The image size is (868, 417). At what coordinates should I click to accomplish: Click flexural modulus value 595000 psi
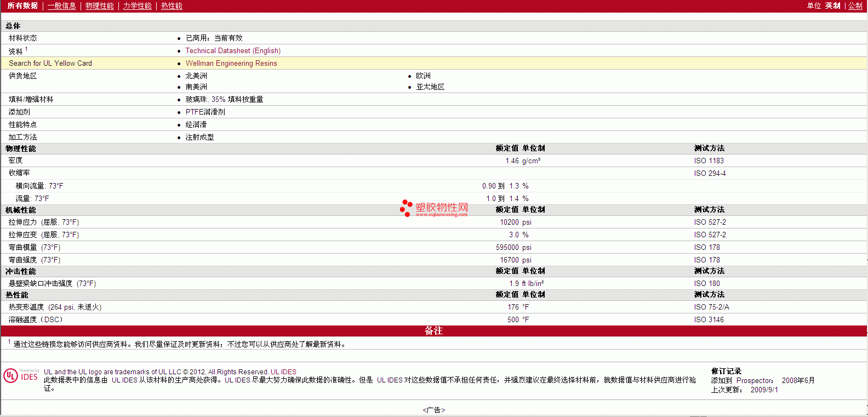(x=513, y=247)
